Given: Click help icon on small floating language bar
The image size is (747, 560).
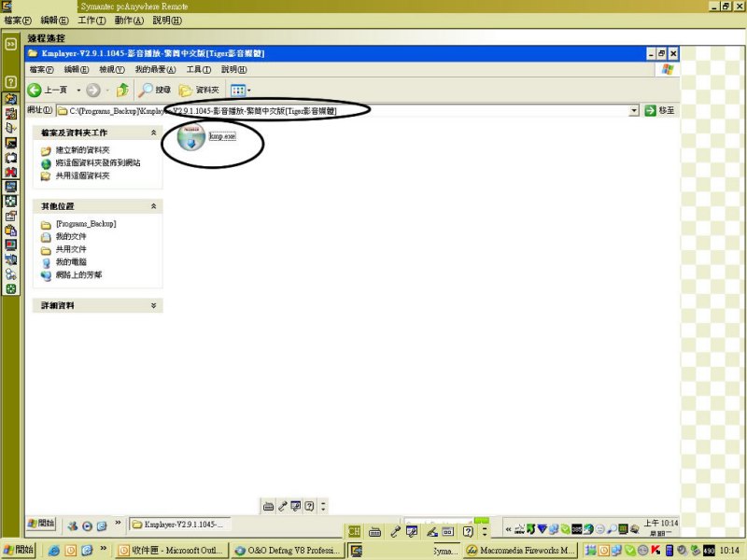Looking at the screenshot, I should pyautogui.click(x=309, y=506).
